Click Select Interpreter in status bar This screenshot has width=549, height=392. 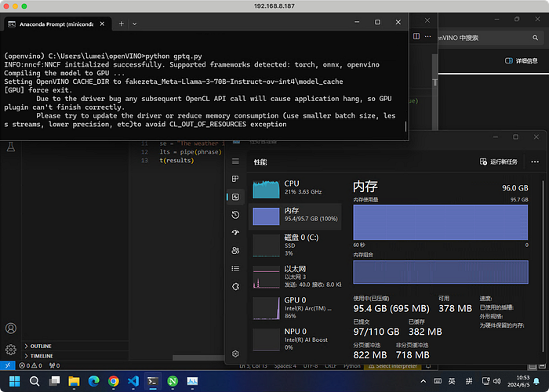point(393,366)
